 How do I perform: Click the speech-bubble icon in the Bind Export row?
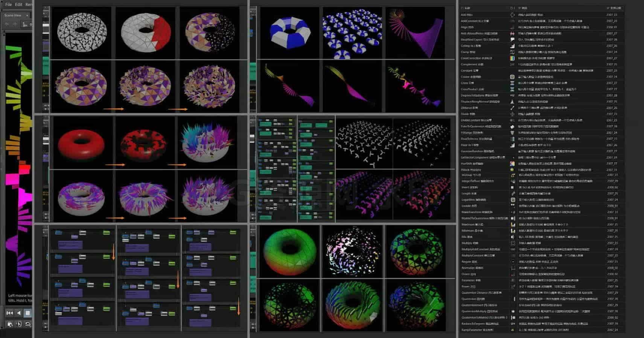(x=512, y=39)
